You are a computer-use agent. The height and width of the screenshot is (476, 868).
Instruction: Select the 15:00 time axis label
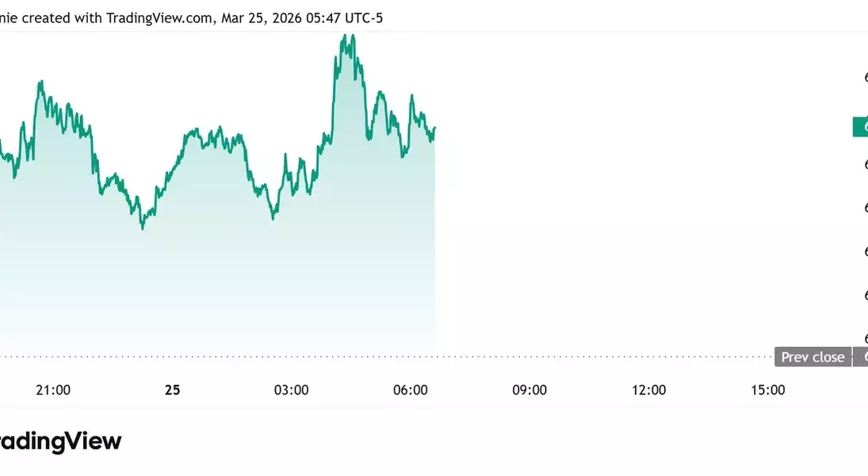pos(767,390)
